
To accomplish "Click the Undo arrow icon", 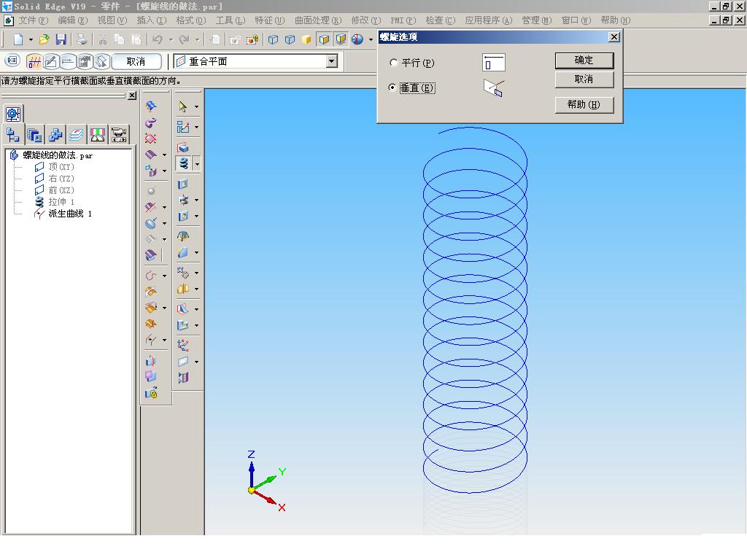I will [158, 39].
